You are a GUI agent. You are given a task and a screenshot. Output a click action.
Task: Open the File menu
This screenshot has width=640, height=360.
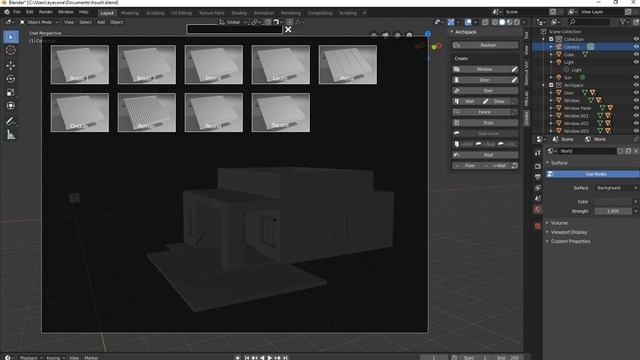tap(17, 12)
